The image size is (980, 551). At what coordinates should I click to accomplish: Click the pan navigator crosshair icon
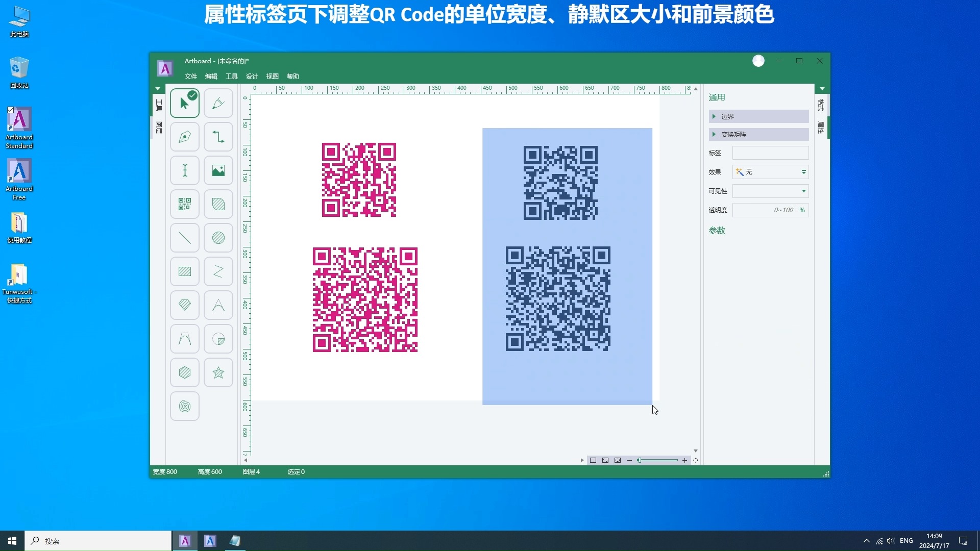(x=696, y=460)
